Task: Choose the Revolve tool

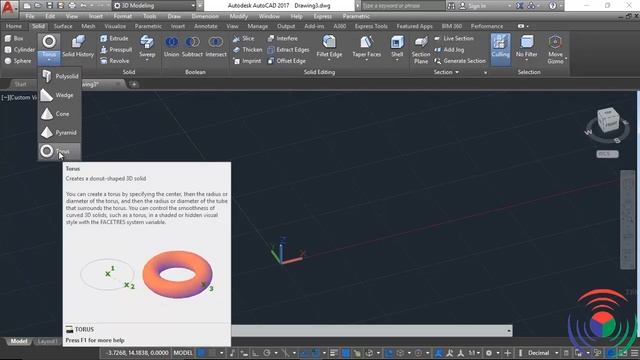Action: (x=115, y=61)
